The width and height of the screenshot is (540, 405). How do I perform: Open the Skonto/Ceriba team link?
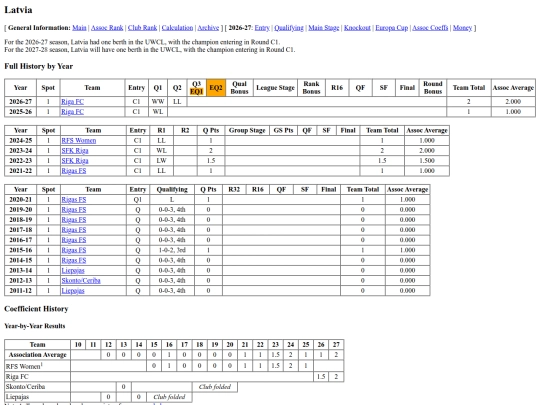click(x=81, y=280)
